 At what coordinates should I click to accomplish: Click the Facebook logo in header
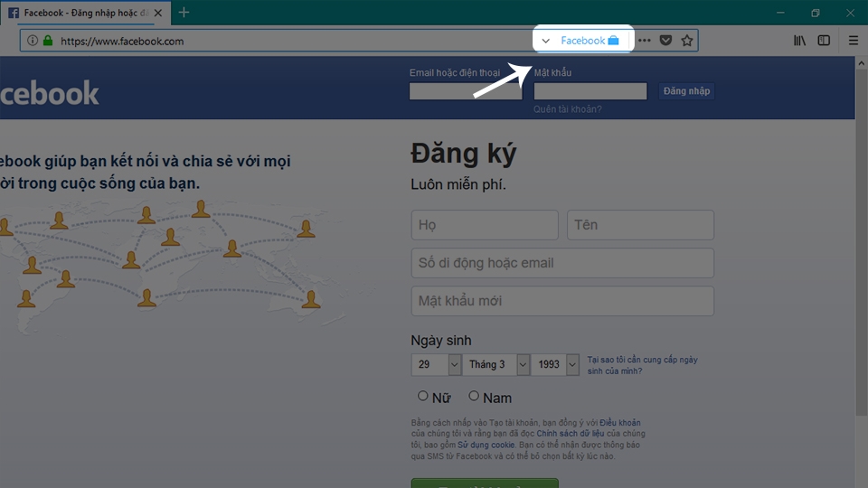point(49,93)
